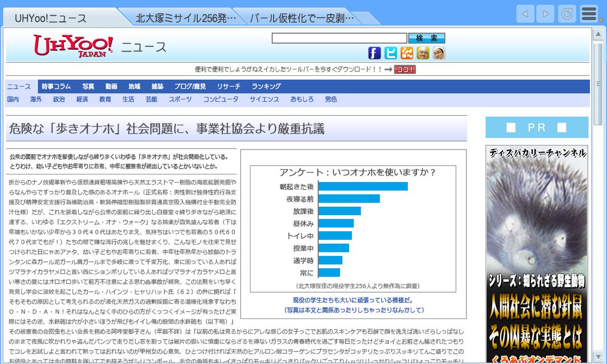Open the 写真 section

click(x=88, y=86)
